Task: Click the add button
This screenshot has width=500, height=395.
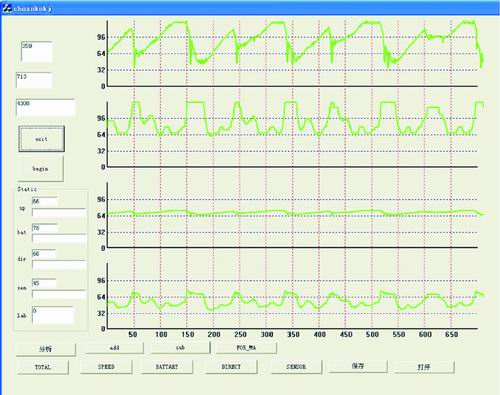Action: pyautogui.click(x=114, y=348)
